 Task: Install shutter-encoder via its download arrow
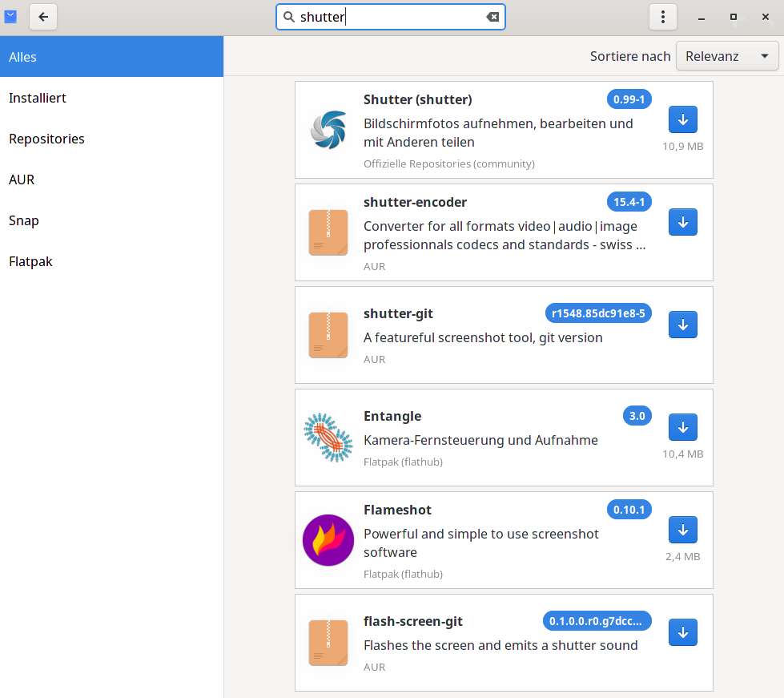(682, 222)
